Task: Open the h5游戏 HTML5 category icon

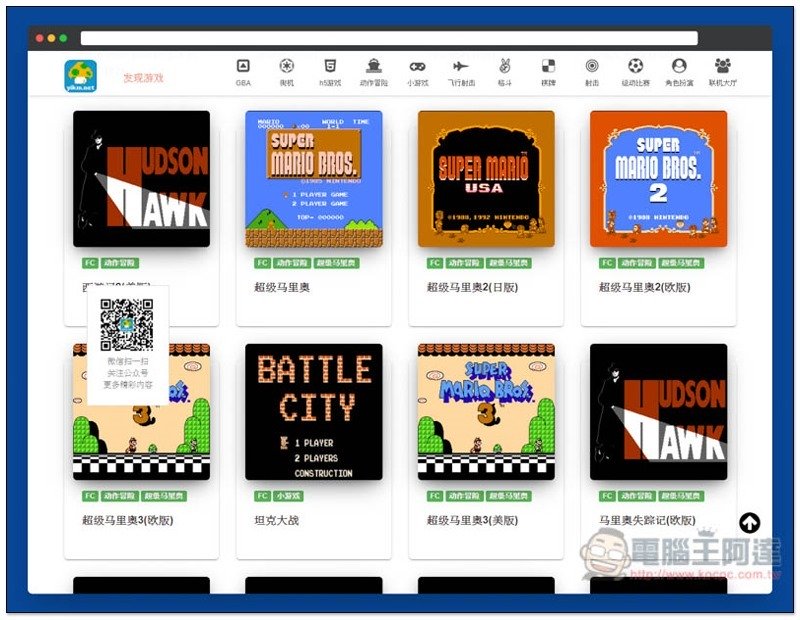Action: pyautogui.click(x=330, y=66)
